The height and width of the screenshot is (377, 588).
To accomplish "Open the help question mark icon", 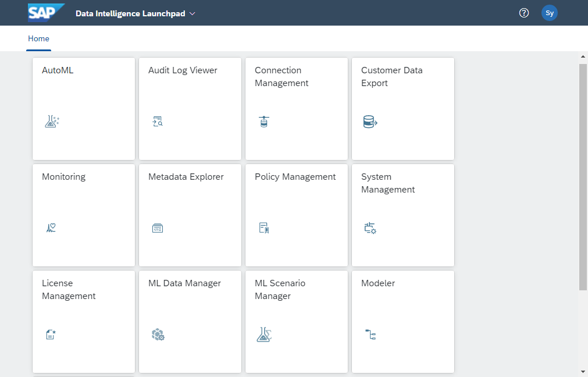I will (x=524, y=13).
